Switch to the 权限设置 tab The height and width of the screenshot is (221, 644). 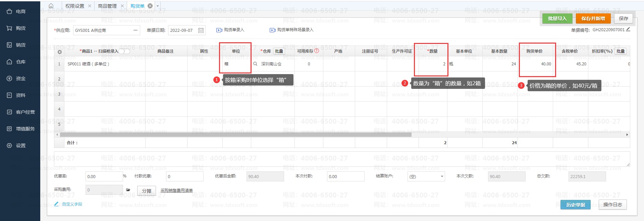coord(74,6)
